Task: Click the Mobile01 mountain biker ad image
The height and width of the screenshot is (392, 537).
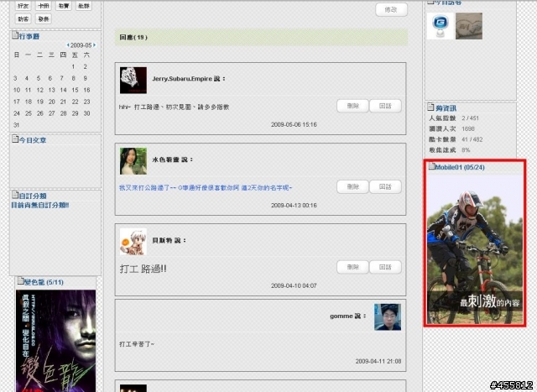Action: point(475,249)
